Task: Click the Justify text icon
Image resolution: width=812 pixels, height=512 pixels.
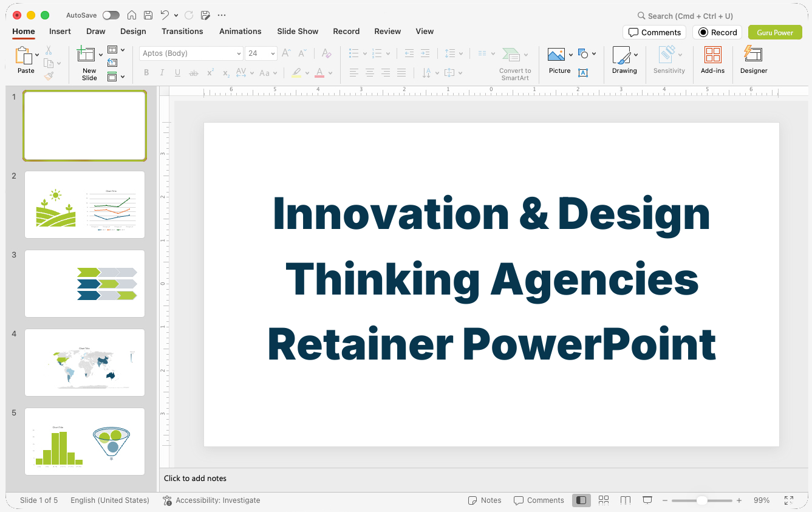Action: (x=401, y=73)
